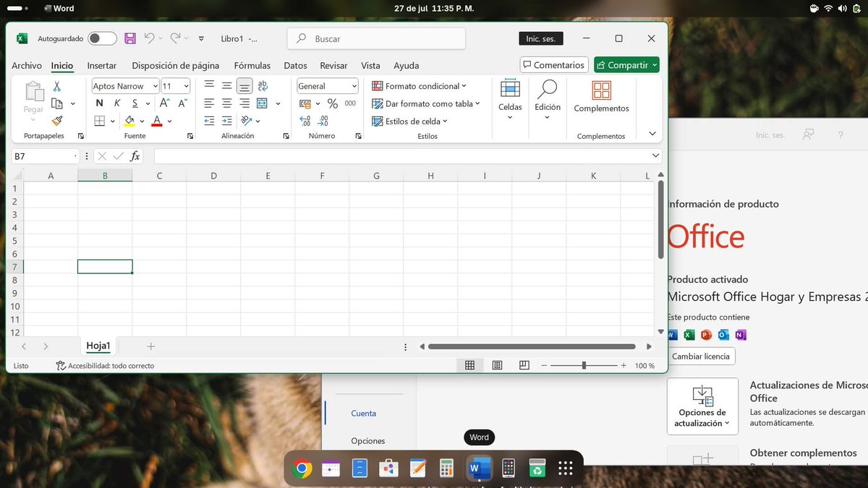Click the cell borders icon
The height and width of the screenshot is (488, 868).
100,121
